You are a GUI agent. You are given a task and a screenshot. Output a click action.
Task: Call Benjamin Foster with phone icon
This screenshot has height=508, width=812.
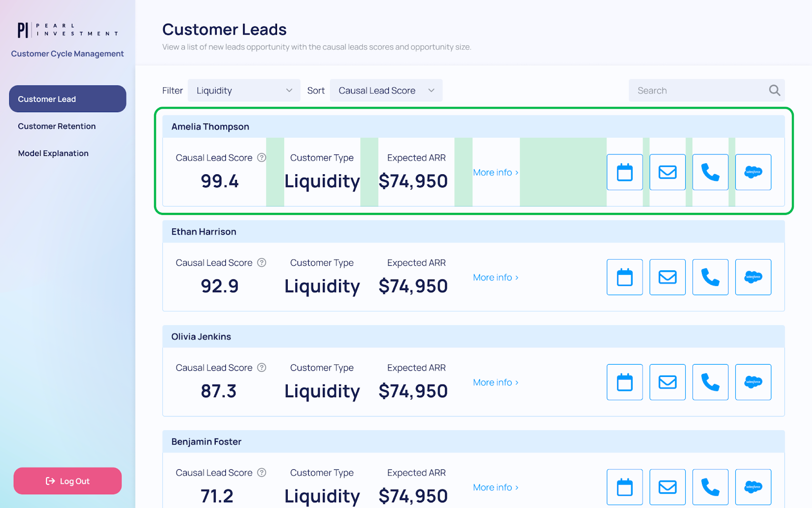710,487
